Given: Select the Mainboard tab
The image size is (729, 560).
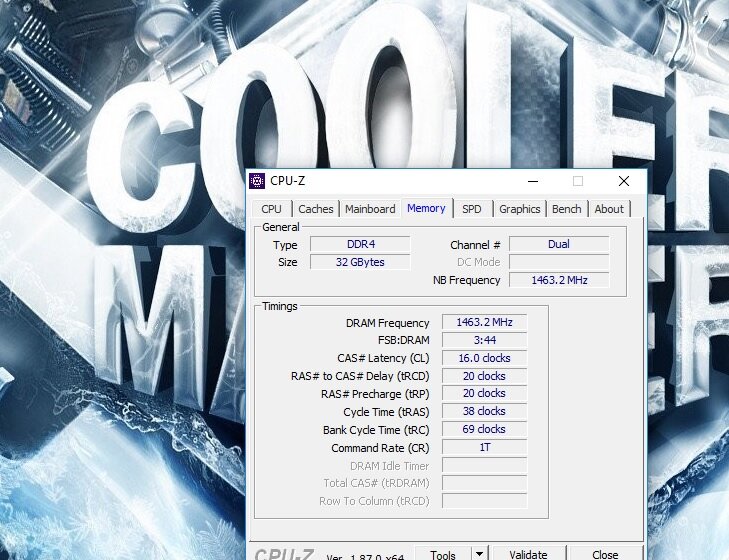Looking at the screenshot, I should click(x=370, y=209).
